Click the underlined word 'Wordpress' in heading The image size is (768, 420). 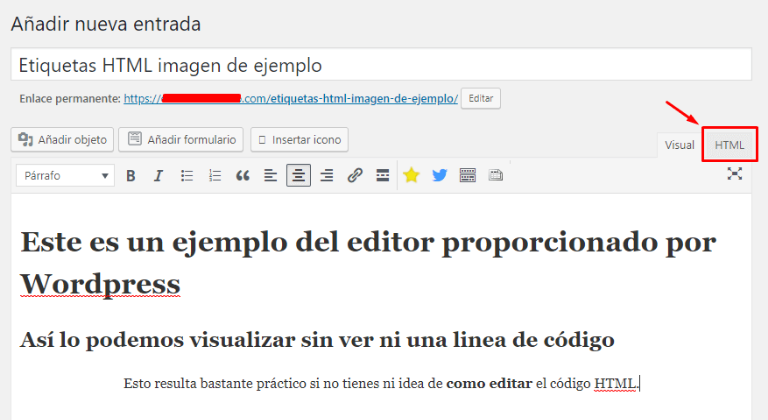point(100,284)
